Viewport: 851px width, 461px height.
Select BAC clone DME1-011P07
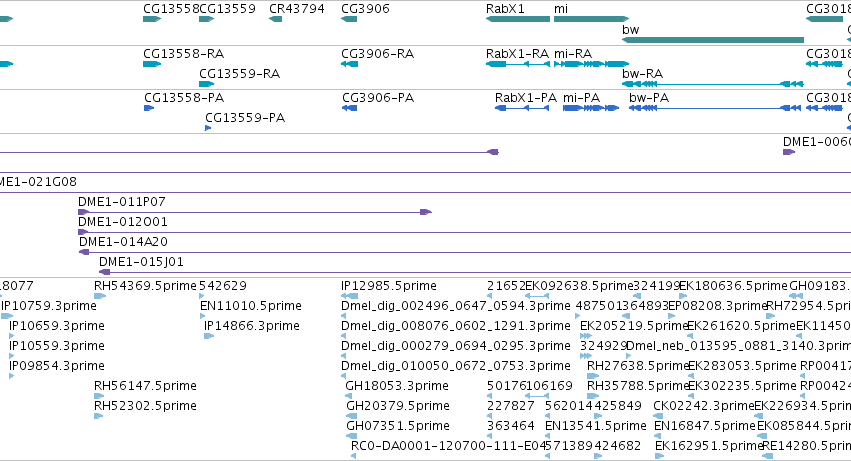[x=255, y=212]
